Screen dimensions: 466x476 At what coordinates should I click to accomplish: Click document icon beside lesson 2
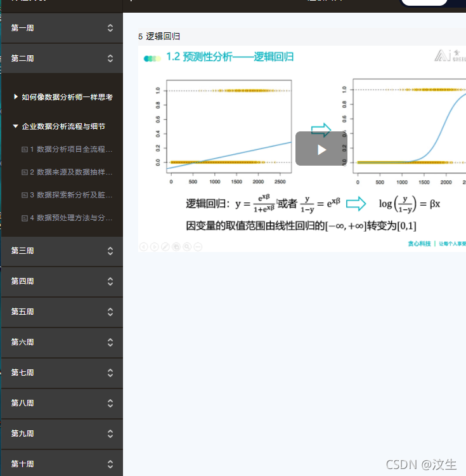point(25,173)
